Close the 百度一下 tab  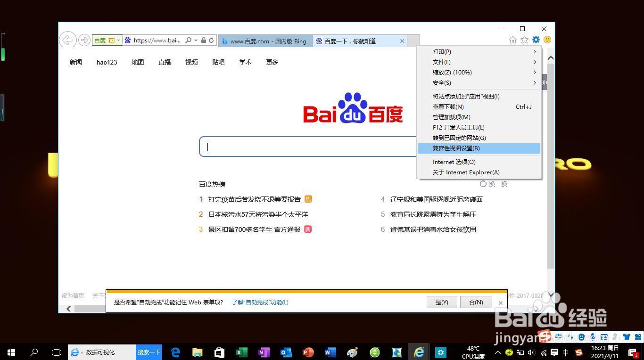402,41
